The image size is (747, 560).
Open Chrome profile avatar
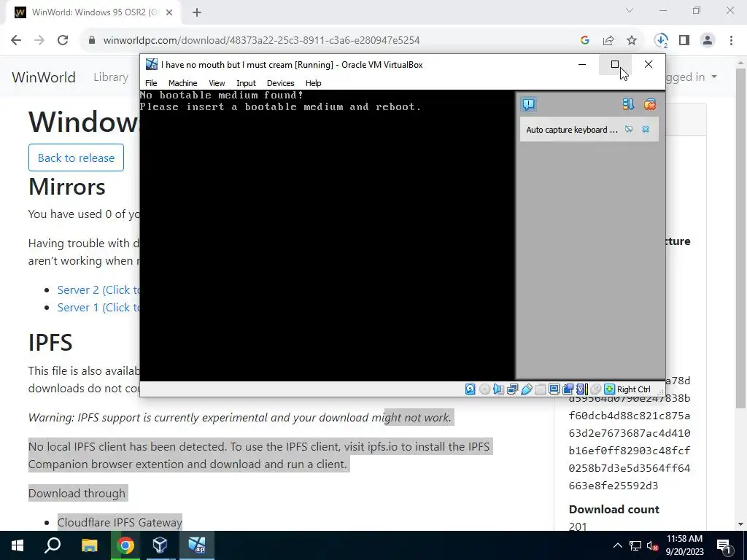(x=708, y=40)
